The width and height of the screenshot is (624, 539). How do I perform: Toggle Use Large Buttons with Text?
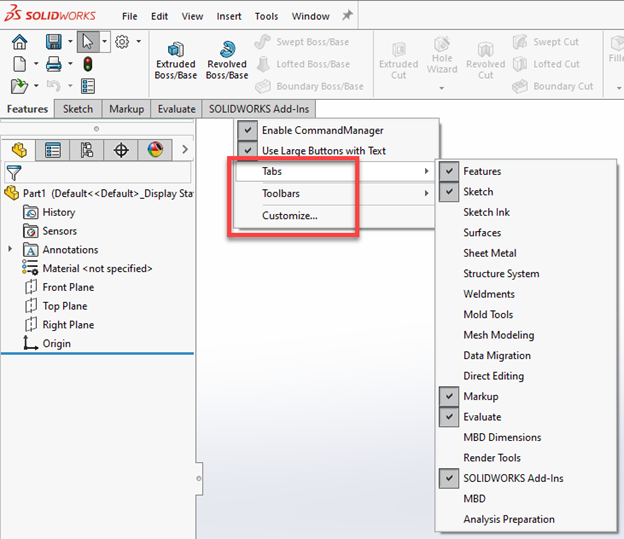(337, 150)
